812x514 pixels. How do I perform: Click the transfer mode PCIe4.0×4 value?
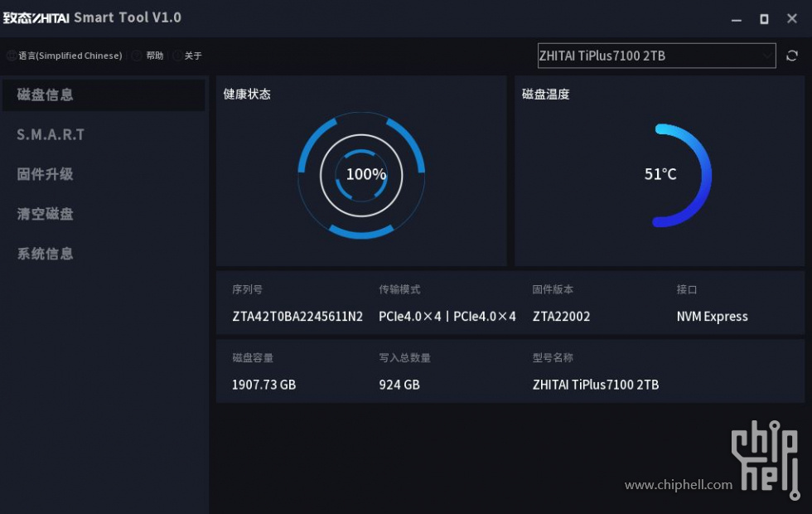pyautogui.click(x=447, y=316)
